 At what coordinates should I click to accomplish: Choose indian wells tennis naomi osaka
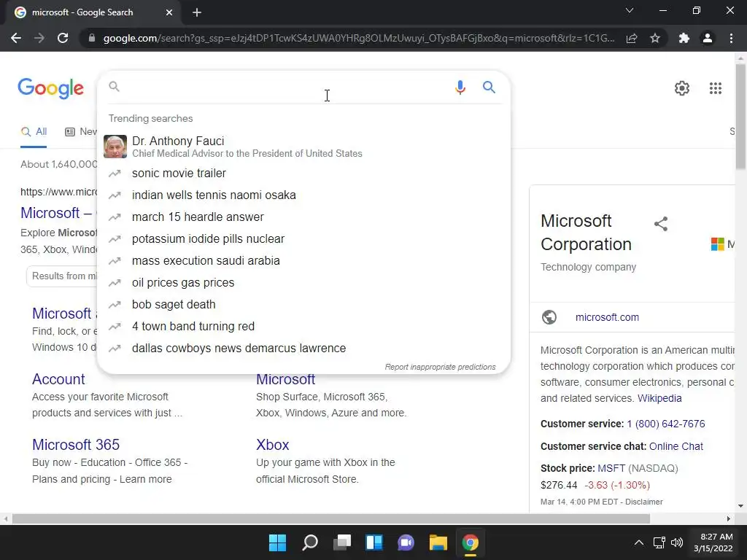point(304,195)
